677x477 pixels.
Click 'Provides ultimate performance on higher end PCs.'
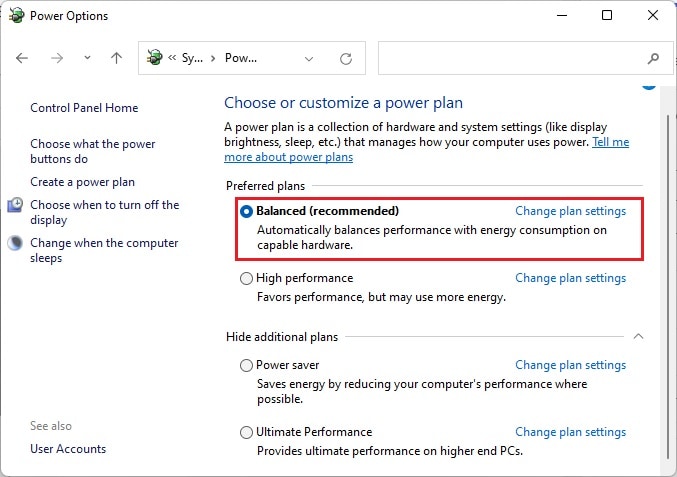point(390,451)
